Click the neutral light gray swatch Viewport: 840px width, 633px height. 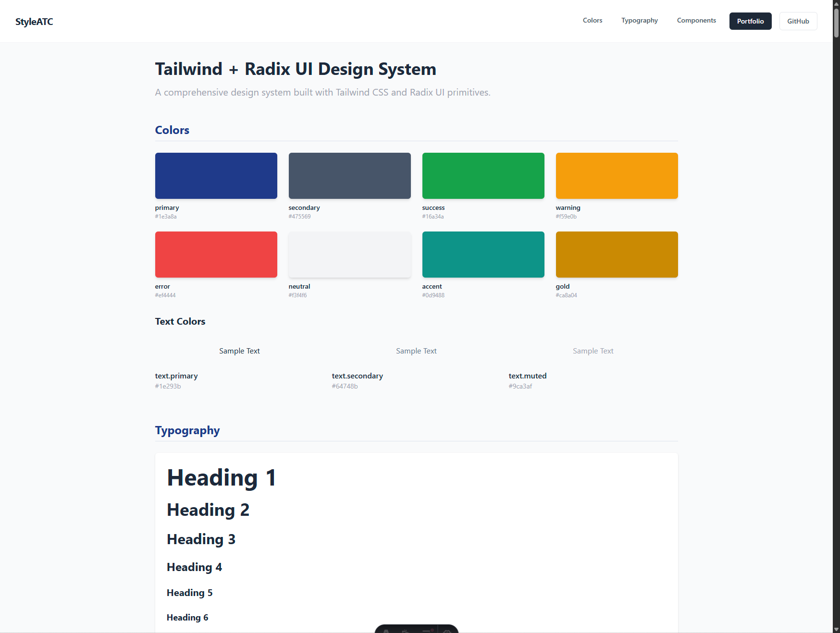pyautogui.click(x=349, y=255)
